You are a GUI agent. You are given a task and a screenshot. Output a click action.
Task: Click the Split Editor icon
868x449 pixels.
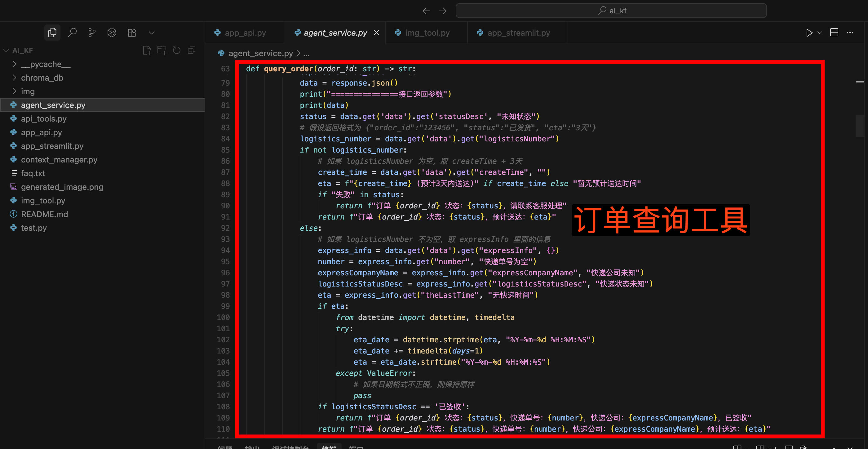point(834,32)
